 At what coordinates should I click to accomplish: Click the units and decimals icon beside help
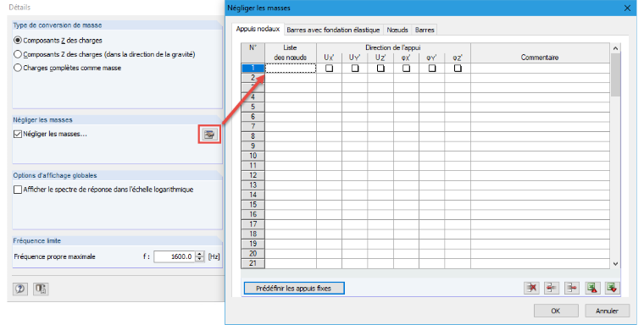click(41, 289)
